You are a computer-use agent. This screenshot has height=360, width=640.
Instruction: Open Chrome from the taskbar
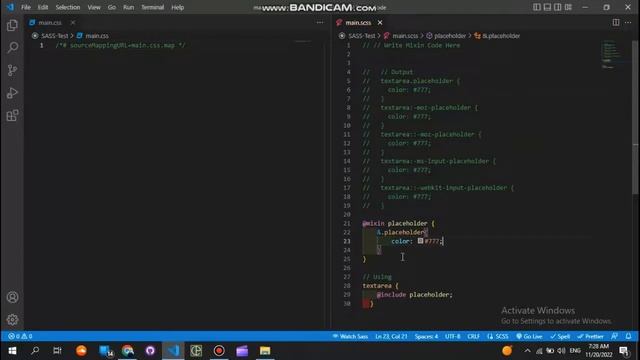point(127,351)
